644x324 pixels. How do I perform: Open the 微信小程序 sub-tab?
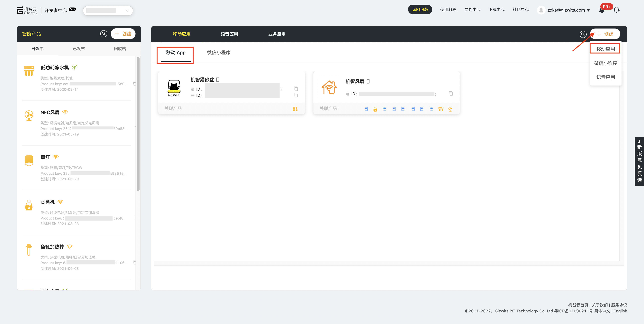click(219, 52)
